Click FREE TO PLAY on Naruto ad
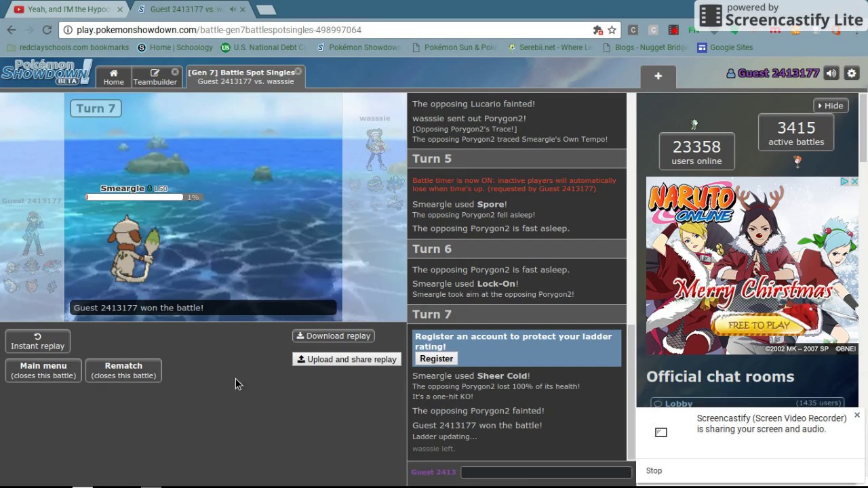The height and width of the screenshot is (488, 868). (759, 325)
